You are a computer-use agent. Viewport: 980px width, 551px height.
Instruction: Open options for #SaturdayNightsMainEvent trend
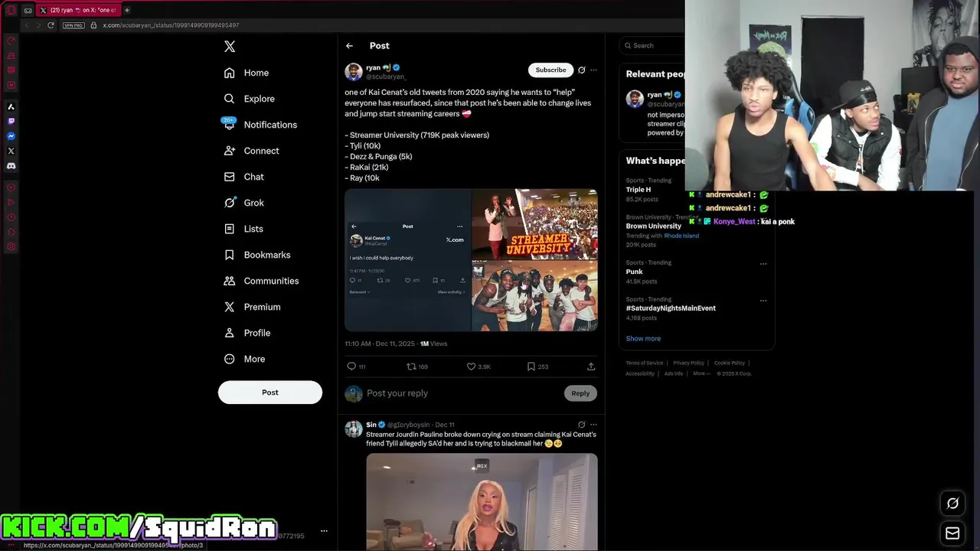[x=763, y=301]
